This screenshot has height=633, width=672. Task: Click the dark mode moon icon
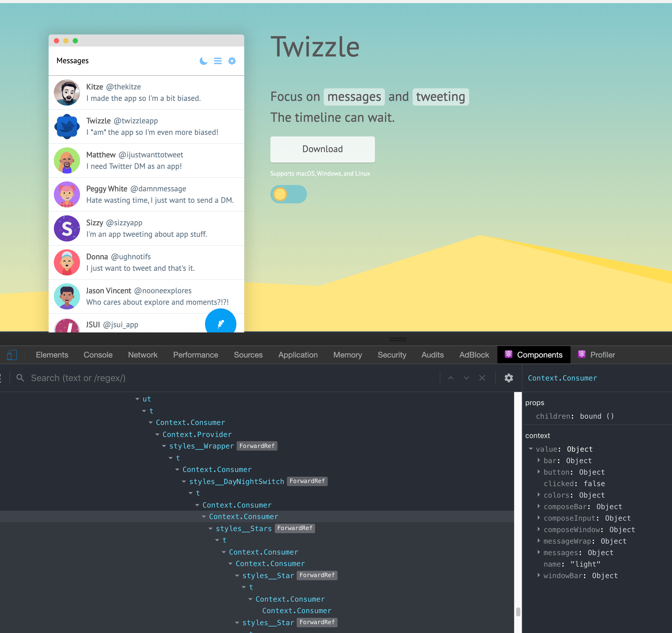coord(202,61)
